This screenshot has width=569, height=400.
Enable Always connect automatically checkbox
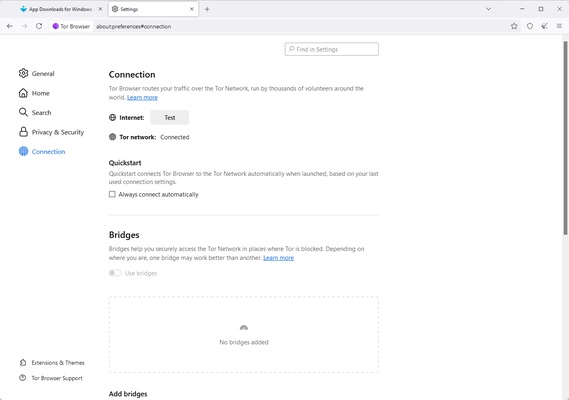point(112,194)
